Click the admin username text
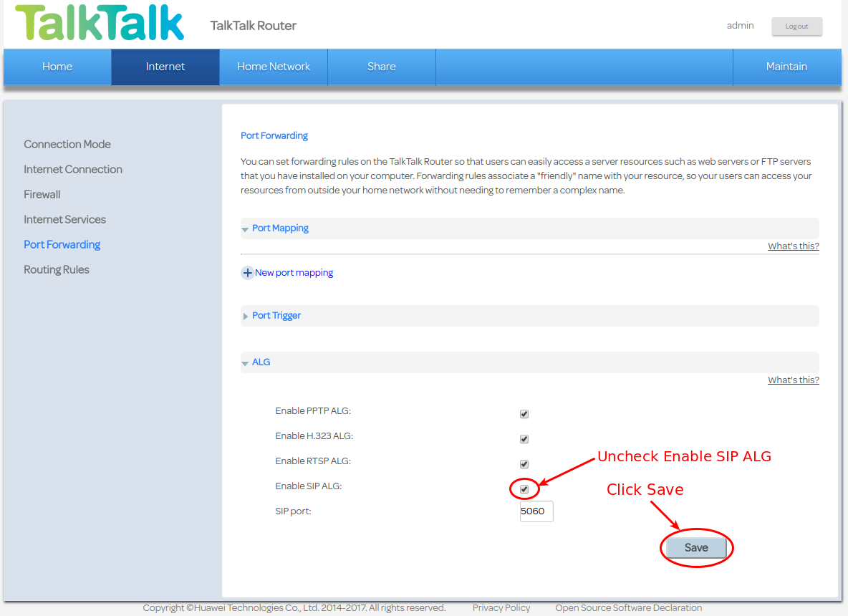The image size is (848, 616). 741,25
